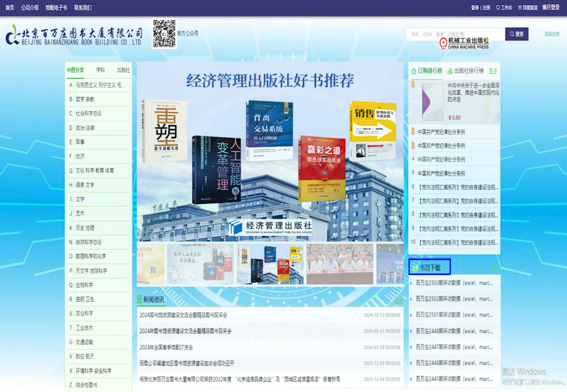Download 百万庄2447期采访数据
This screenshot has height=392, width=567.
454,347
